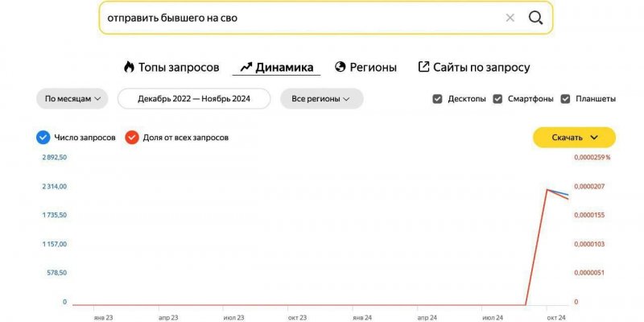Open the Скачать download dropdown
This screenshot has width=644, height=322.
pyautogui.click(x=574, y=138)
